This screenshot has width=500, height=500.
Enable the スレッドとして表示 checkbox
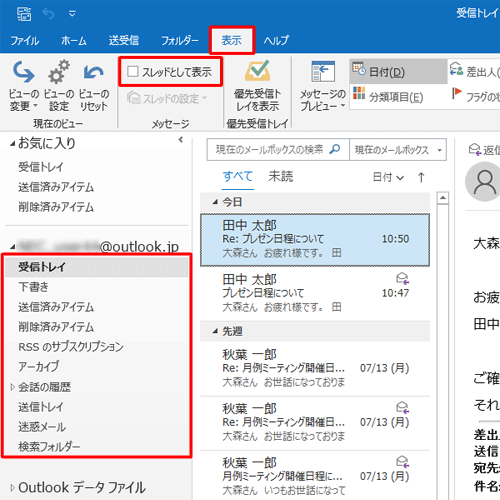click(x=133, y=71)
